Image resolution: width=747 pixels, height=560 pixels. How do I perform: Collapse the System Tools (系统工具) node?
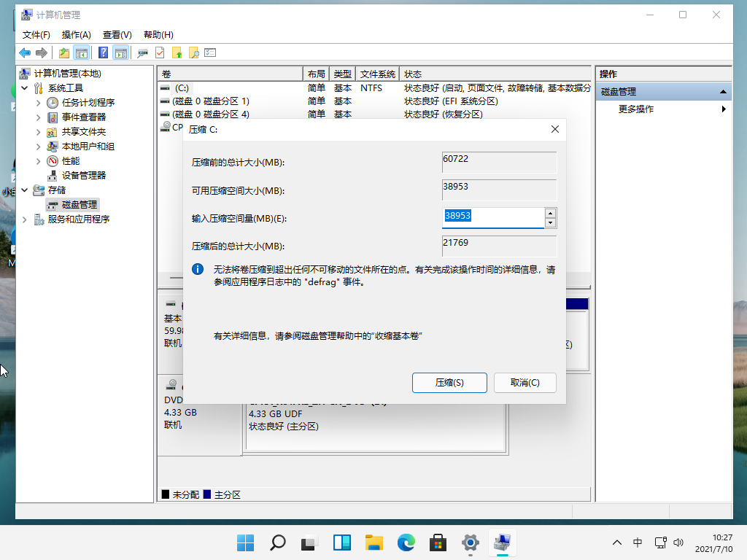[25, 88]
